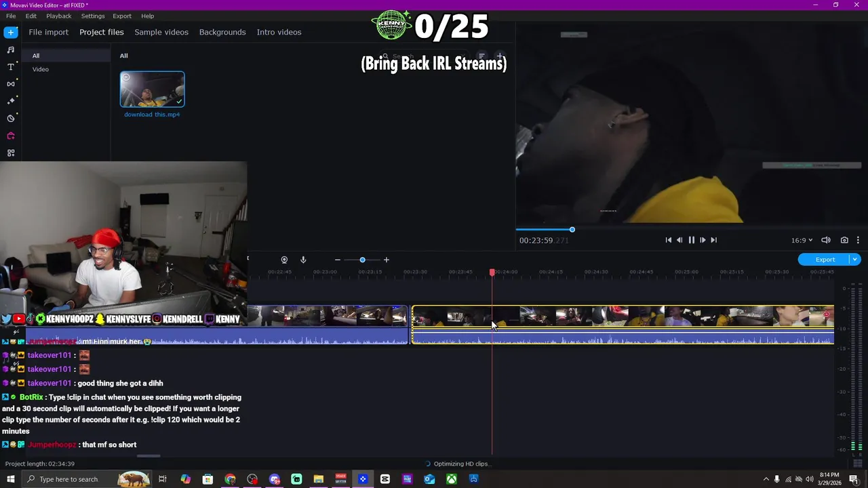Screen dimensions: 868x488
Task: Click the taskbar search box
Action: 88,479
